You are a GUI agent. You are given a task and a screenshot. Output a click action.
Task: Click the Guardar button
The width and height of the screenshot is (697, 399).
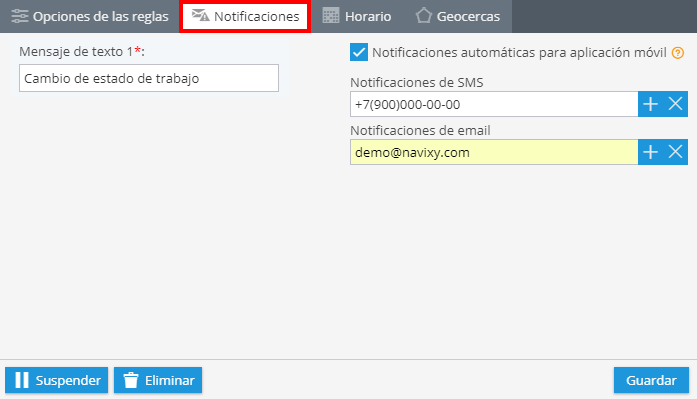(x=651, y=380)
